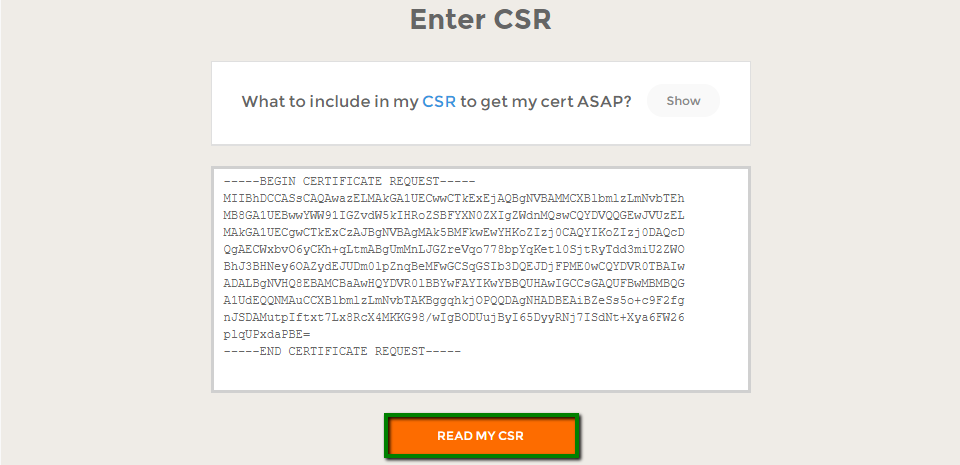Screen dimensions: 960x465
Task: Click the BEGIN CERTIFICATE REQUEST line
Action: point(340,181)
